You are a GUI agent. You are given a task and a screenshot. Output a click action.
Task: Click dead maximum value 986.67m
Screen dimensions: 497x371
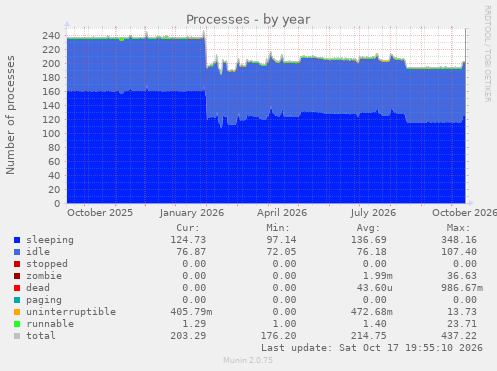coord(462,288)
